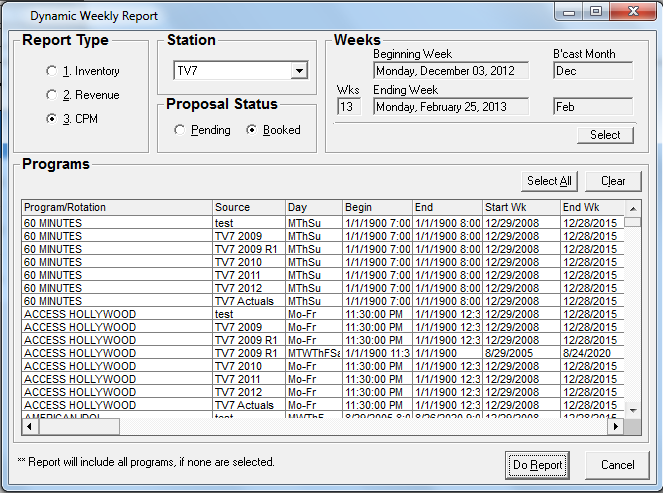This screenshot has height=493, width=663.
Task: Clear the selected programs
Action: point(613,181)
